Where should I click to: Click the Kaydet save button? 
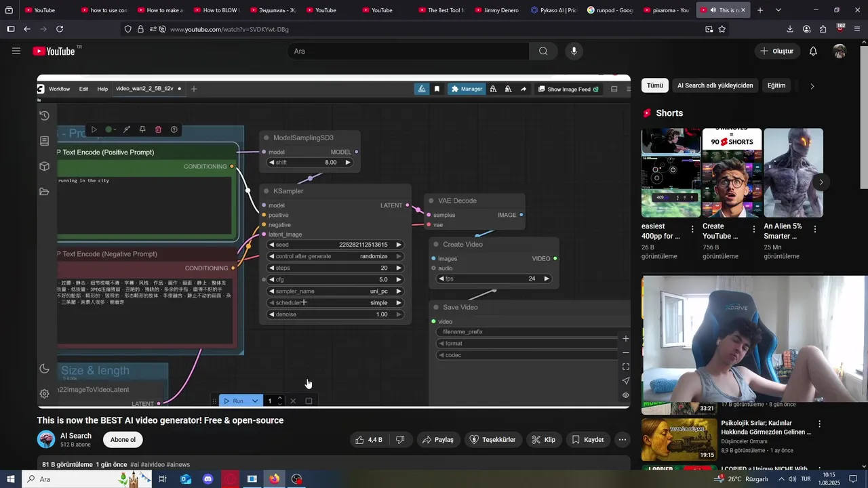(x=587, y=440)
